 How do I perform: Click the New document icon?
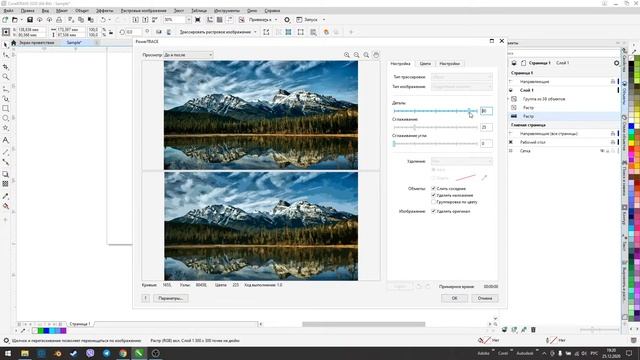[5, 20]
